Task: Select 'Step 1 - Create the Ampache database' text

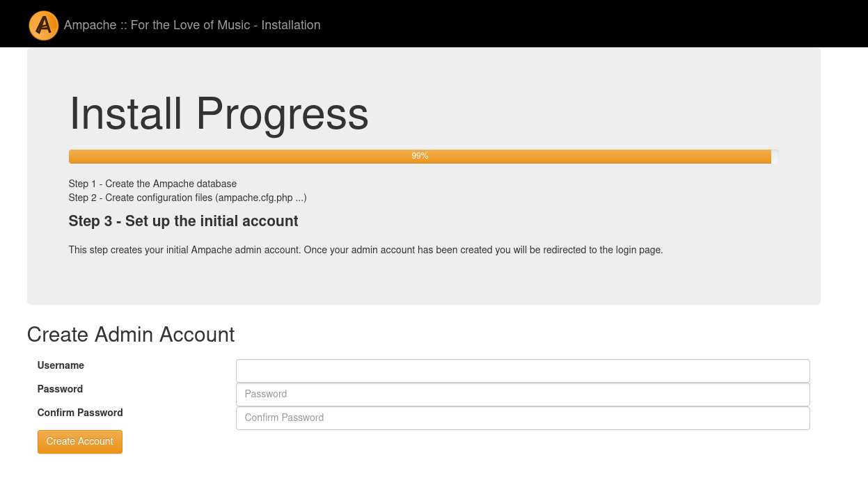Action: tap(152, 184)
